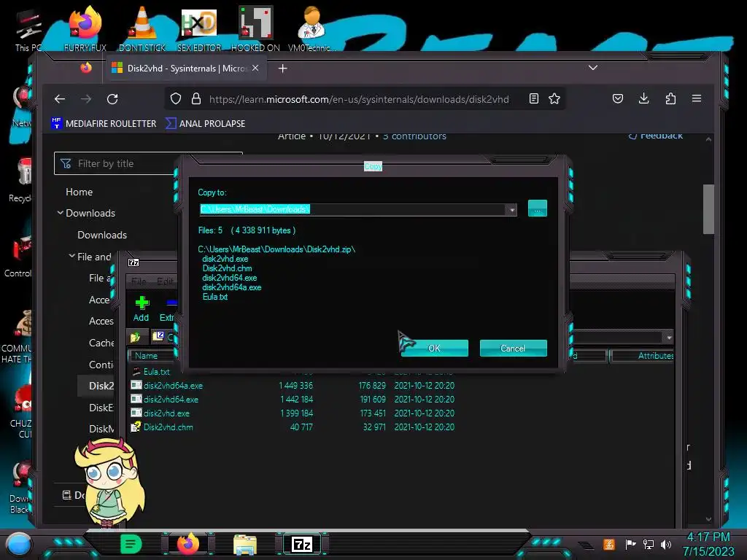Cancel the Copy dialog

click(513, 348)
